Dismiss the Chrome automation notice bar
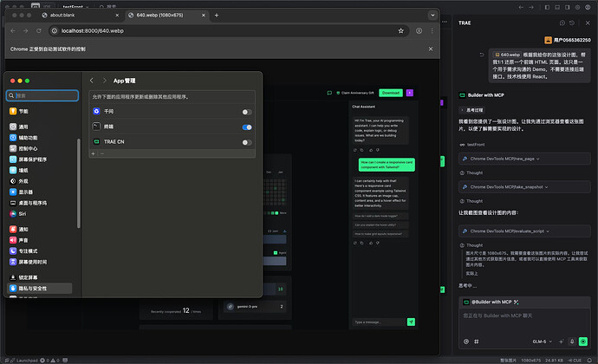This screenshot has width=598, height=364. [x=431, y=49]
